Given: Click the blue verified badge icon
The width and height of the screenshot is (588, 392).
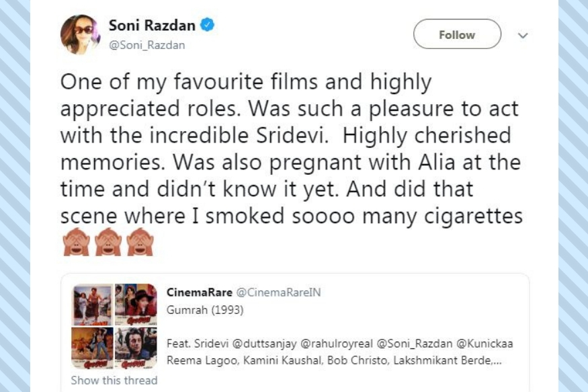Looking at the screenshot, I should point(208,25).
